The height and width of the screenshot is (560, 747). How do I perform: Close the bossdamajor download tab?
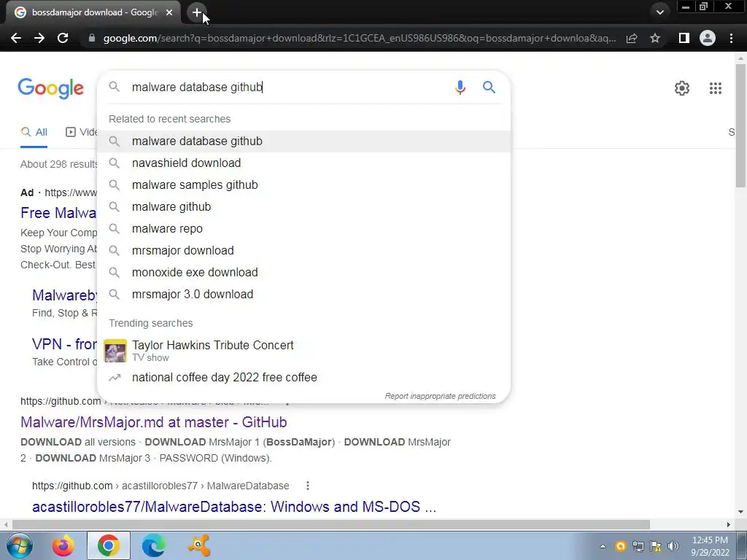coord(169,13)
